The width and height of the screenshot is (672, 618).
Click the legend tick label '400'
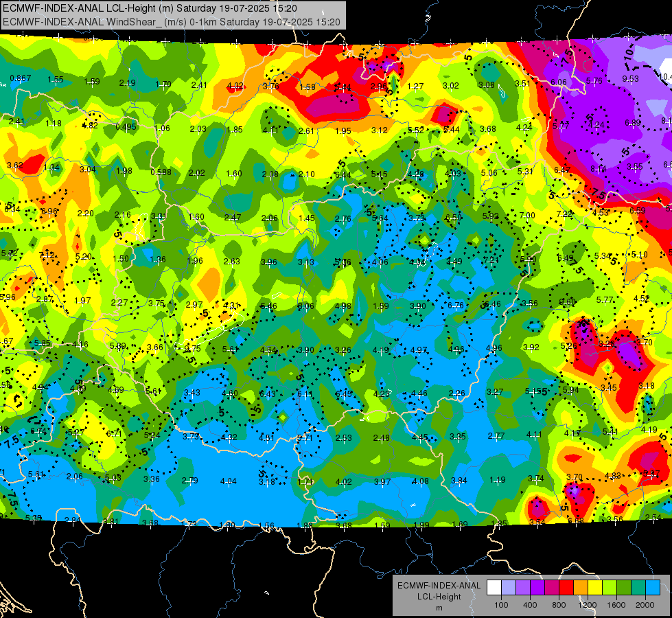tap(530, 605)
